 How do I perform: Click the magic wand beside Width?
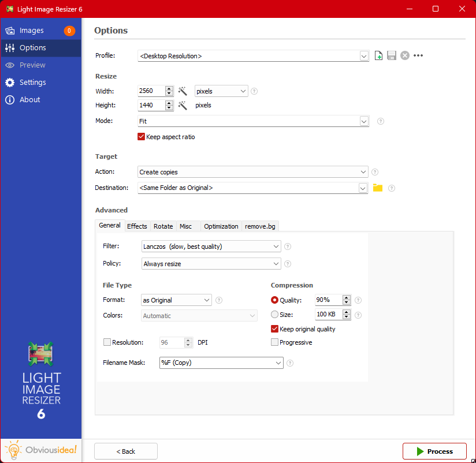183,91
